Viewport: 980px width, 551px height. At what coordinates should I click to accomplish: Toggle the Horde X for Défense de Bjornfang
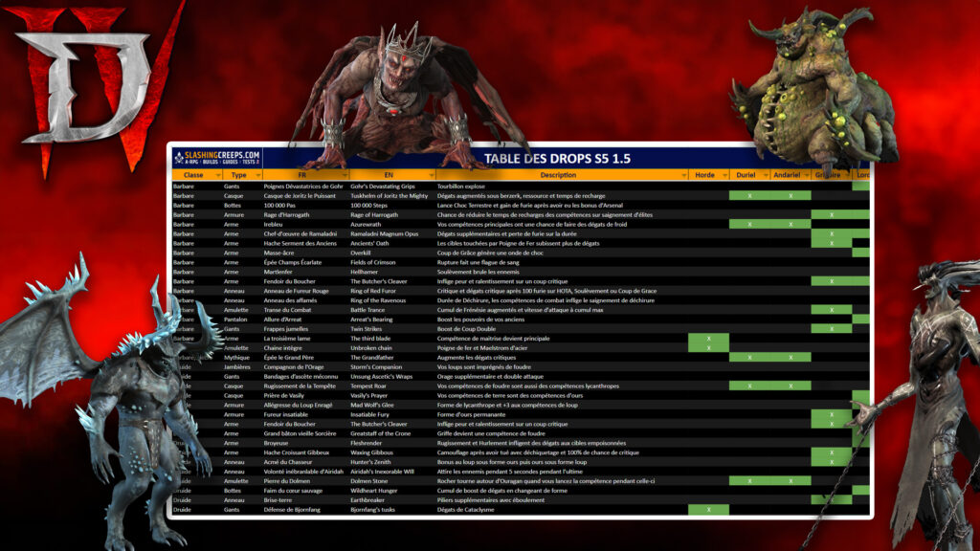(x=708, y=509)
